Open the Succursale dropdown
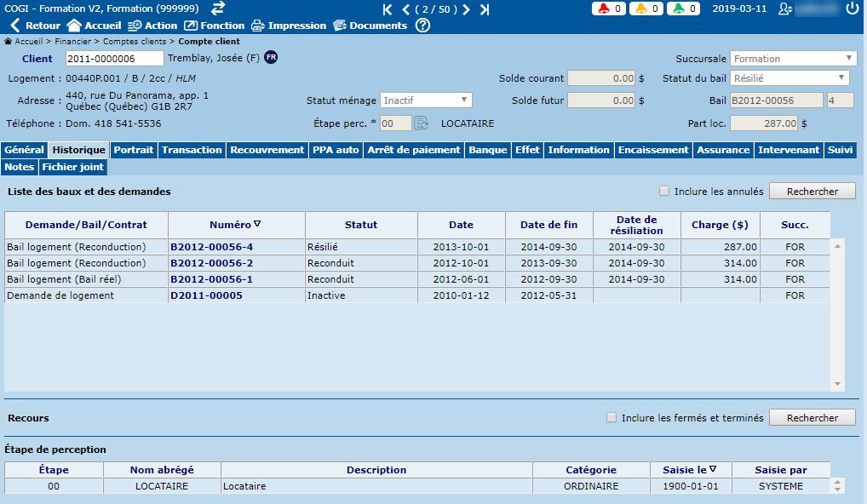Image resolution: width=867 pixels, height=504 pixels. click(x=794, y=59)
